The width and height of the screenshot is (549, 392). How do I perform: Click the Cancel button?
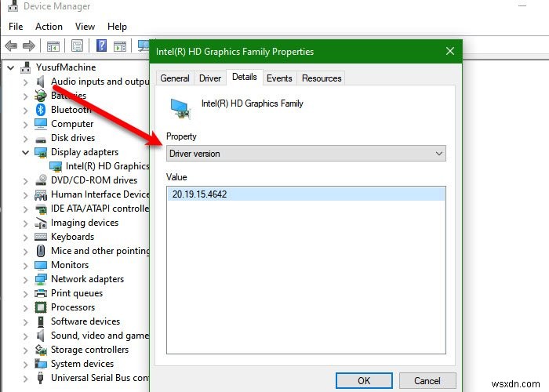427,380
